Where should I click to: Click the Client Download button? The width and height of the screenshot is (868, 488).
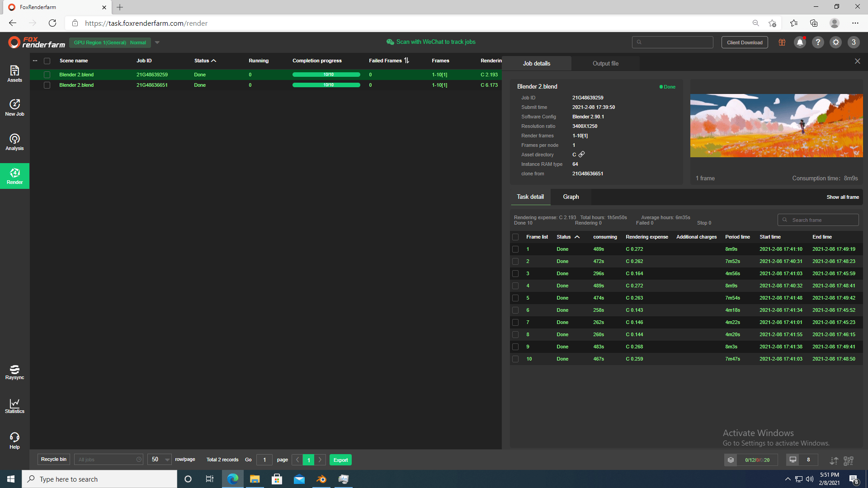(744, 42)
